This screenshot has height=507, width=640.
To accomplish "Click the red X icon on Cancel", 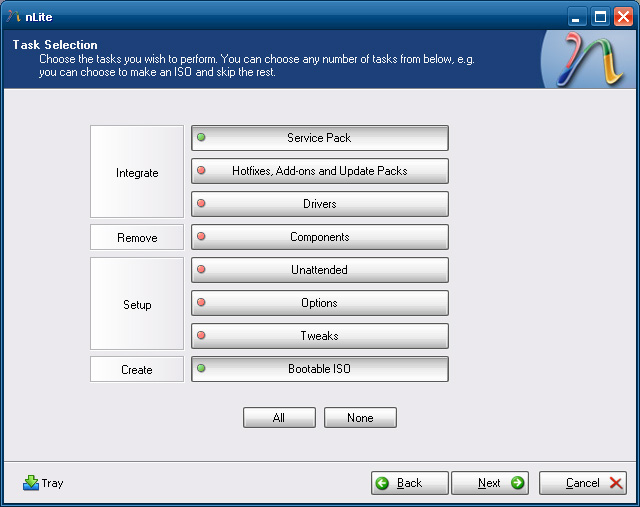I will pos(615,483).
